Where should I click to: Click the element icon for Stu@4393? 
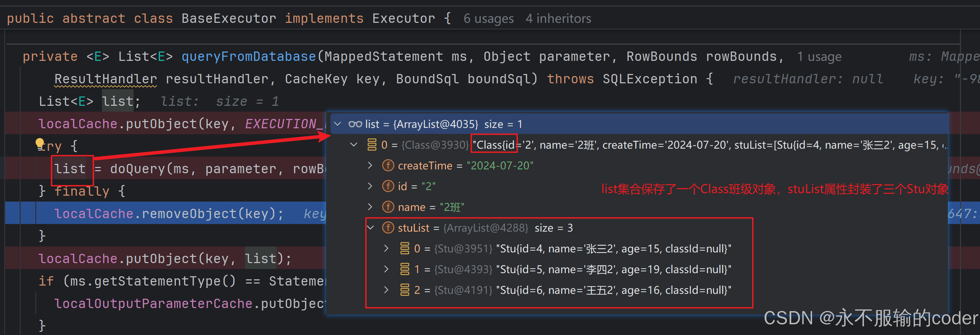click(x=405, y=269)
